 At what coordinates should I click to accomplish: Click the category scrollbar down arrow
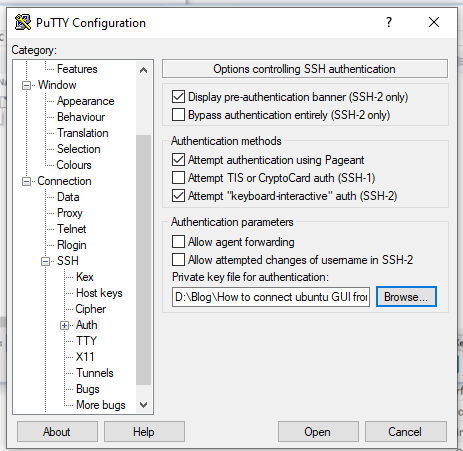coord(143,405)
